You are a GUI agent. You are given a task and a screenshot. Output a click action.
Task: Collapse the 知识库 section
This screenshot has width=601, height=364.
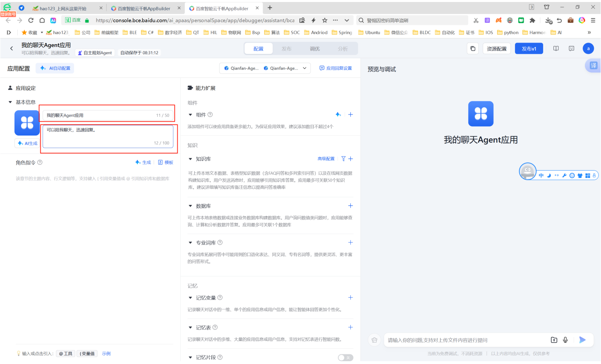tap(190, 159)
